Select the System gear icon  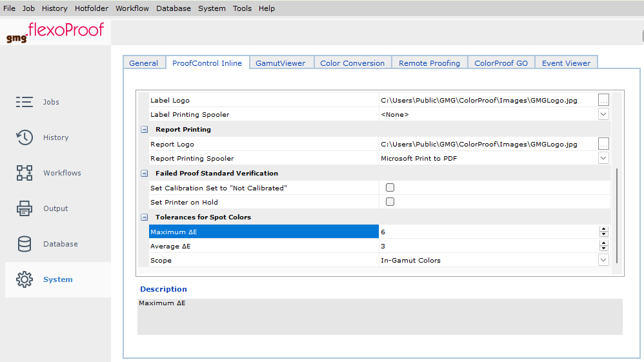(x=25, y=279)
